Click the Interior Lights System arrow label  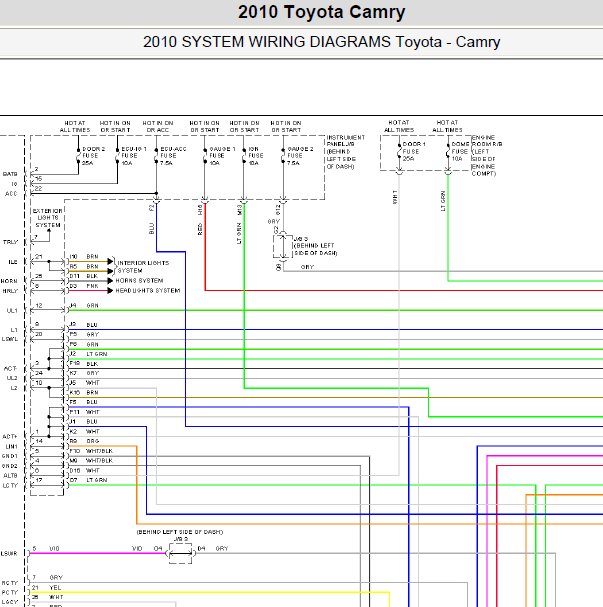(143, 265)
